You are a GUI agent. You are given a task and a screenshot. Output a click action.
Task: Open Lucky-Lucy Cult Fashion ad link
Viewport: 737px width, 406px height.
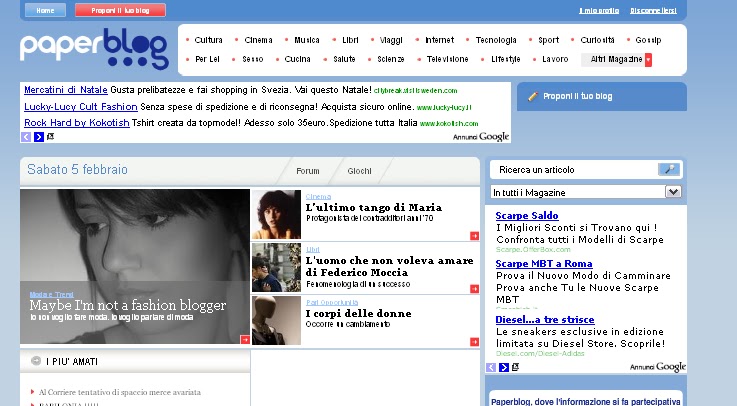click(x=81, y=107)
